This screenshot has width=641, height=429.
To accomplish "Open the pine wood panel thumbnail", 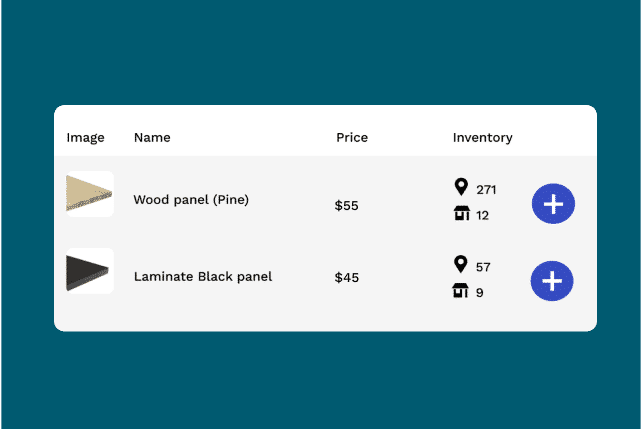I will (90, 194).
